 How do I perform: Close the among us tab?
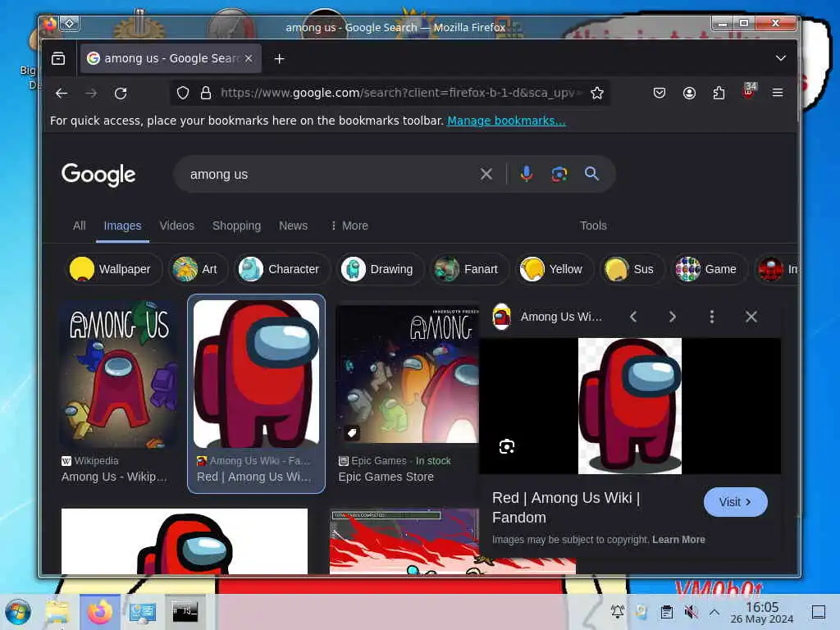coord(249,58)
